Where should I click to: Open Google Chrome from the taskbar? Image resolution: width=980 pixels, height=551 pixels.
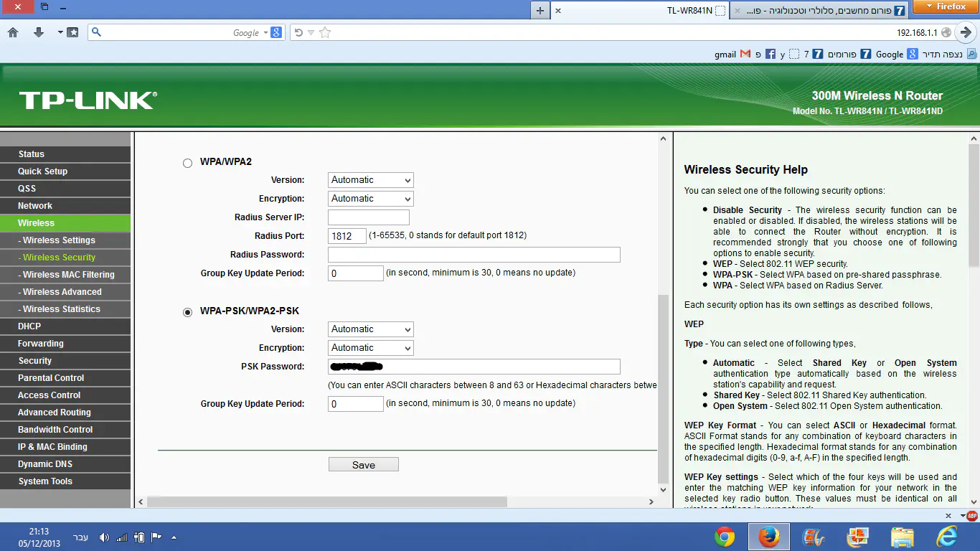click(725, 537)
